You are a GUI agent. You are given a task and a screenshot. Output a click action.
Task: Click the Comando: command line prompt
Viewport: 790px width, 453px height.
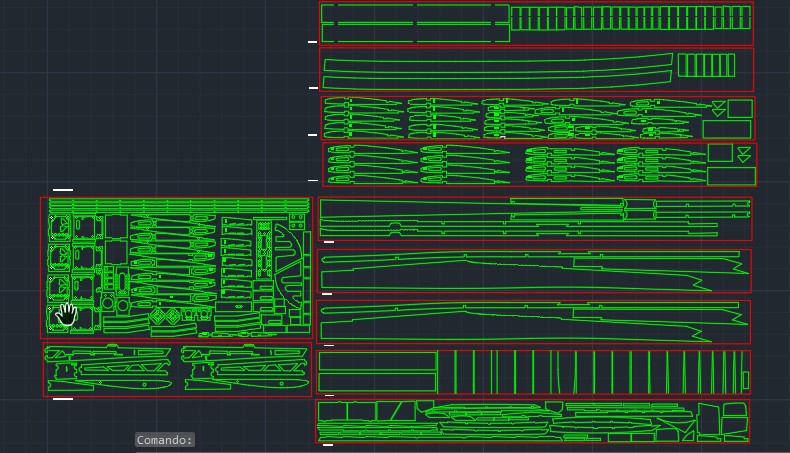(x=165, y=440)
